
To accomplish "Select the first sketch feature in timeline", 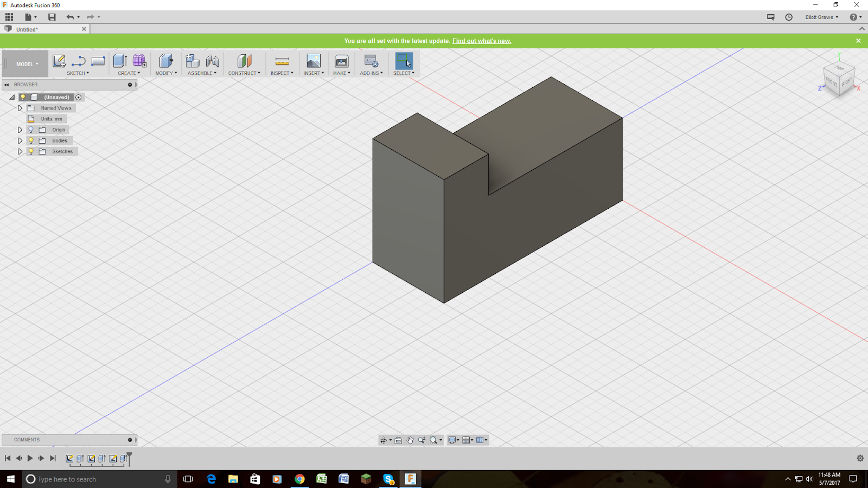I will point(69,459).
